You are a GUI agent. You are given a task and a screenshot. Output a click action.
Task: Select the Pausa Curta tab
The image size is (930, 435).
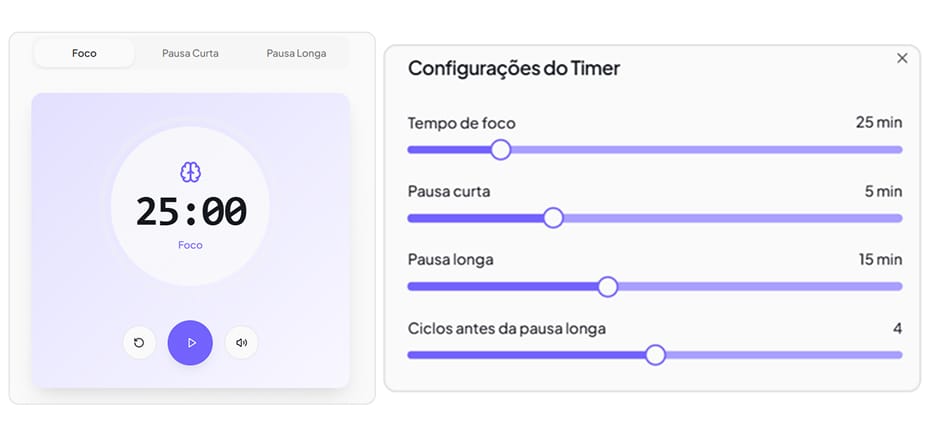point(190,53)
